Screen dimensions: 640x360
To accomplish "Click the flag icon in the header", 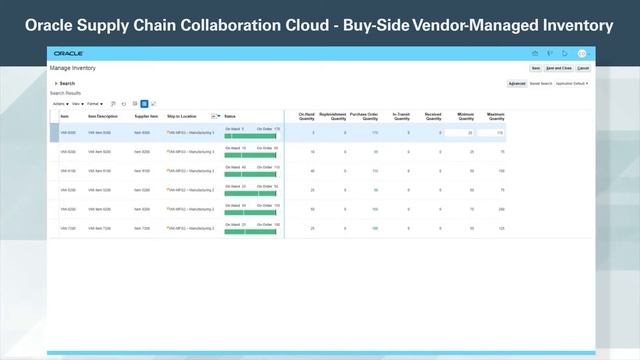I will 550,53.
